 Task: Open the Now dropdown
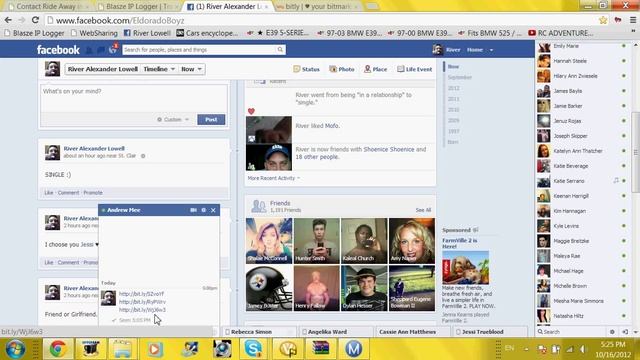[x=191, y=69]
